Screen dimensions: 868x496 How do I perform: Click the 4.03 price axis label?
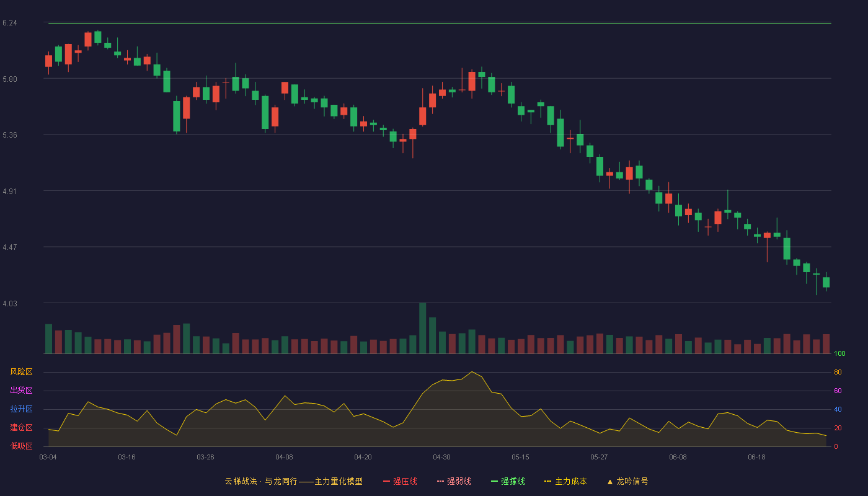(x=9, y=304)
